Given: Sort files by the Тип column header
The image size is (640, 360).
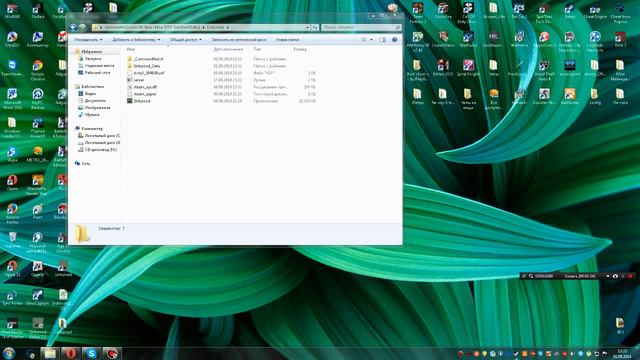Looking at the screenshot, I should click(x=257, y=49).
